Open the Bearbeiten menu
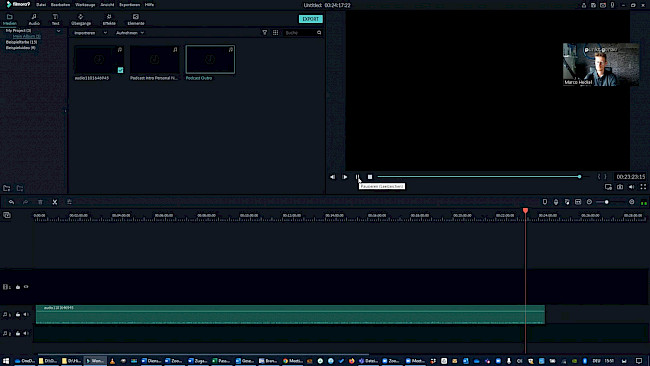The width and height of the screenshot is (650, 366). [61, 5]
